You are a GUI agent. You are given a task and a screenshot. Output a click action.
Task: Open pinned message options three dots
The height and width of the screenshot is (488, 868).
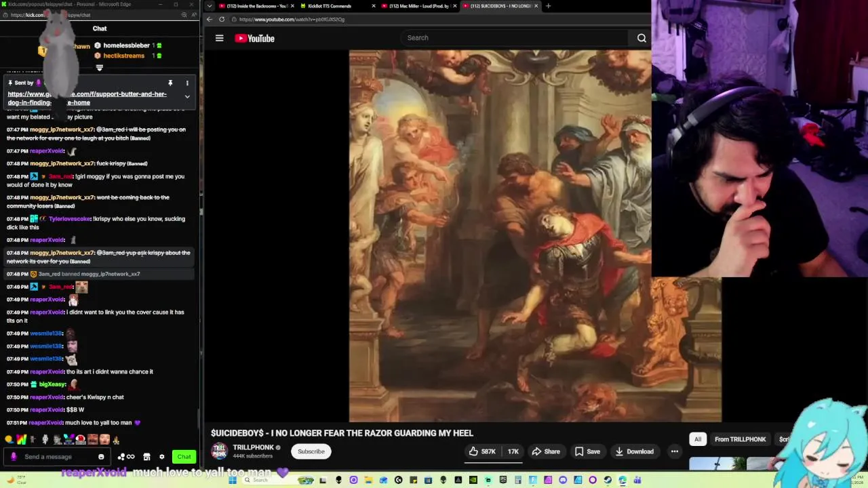pos(187,83)
